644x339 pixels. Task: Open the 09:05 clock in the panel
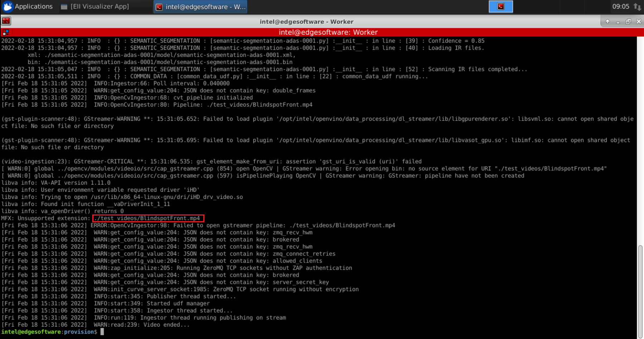tap(620, 6)
